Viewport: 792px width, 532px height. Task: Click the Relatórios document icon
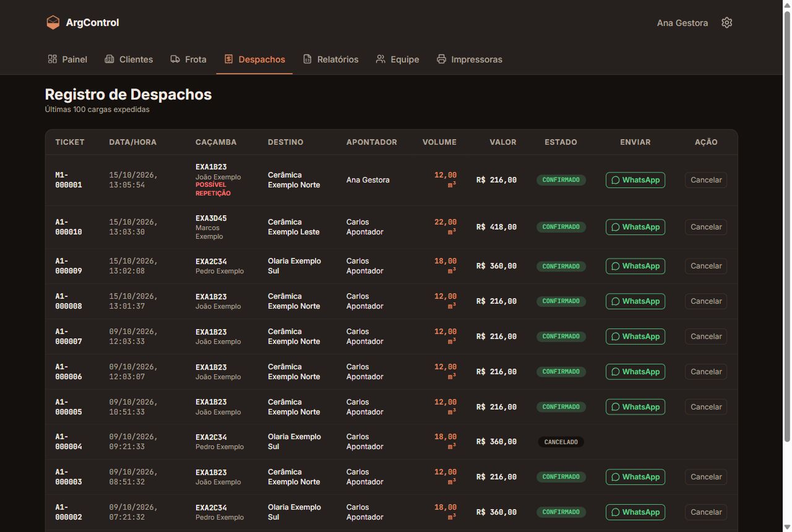point(307,59)
